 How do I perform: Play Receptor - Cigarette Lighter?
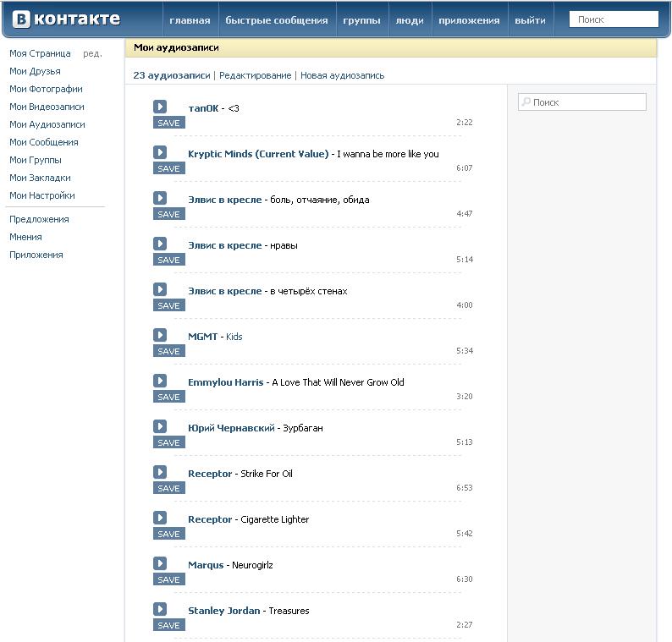(x=160, y=518)
